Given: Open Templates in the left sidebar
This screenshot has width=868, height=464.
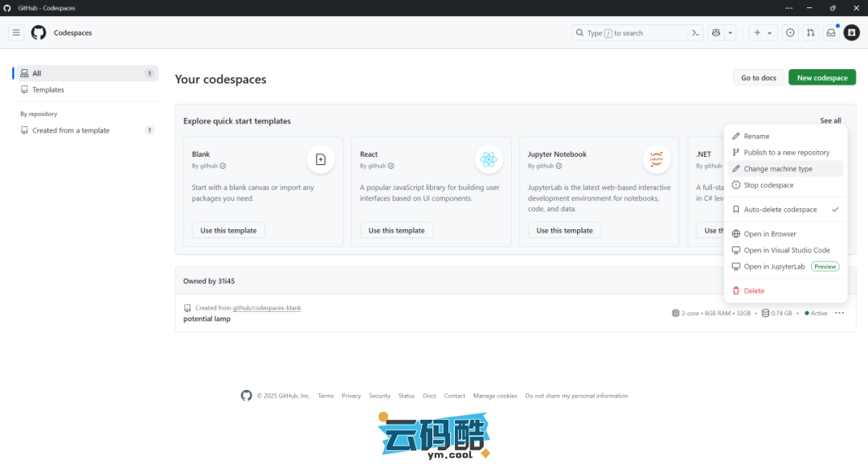Looking at the screenshot, I should coord(48,90).
